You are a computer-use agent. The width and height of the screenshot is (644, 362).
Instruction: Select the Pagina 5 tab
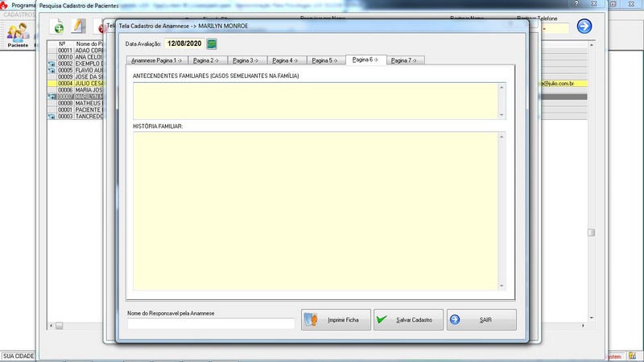(324, 60)
